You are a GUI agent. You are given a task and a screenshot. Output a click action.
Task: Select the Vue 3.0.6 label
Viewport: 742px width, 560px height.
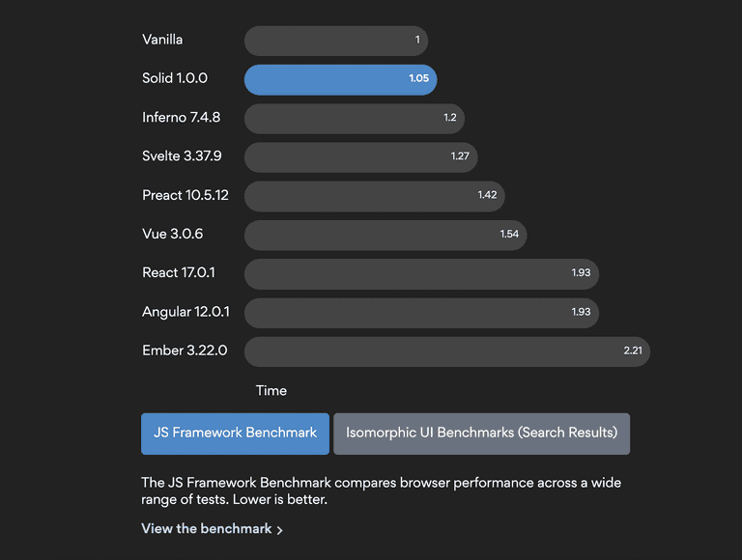point(172,235)
